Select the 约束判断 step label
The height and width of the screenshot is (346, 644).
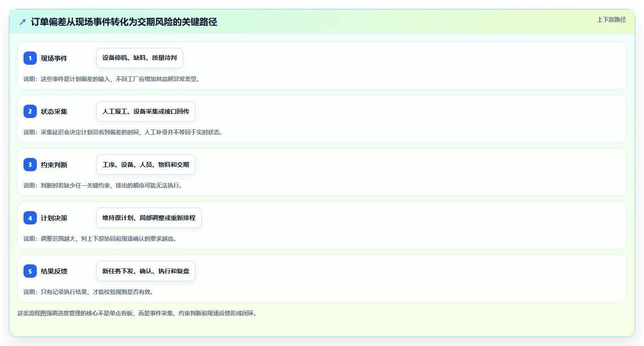click(x=54, y=165)
